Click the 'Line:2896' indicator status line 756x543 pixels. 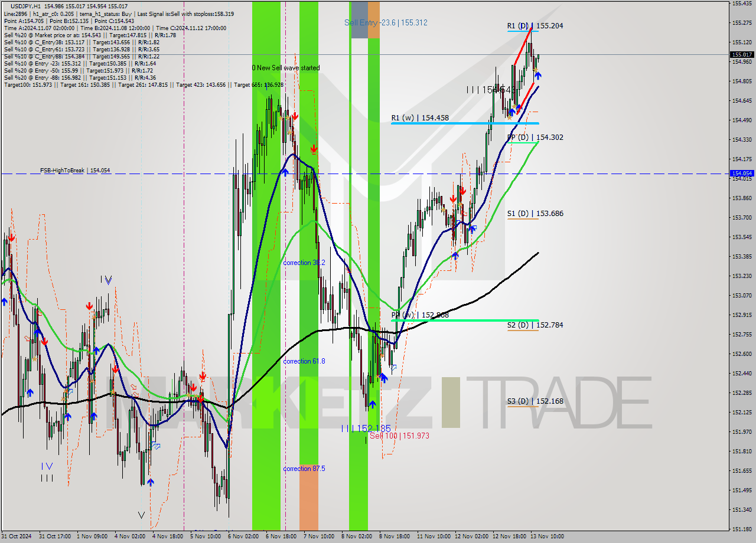click(x=118, y=13)
